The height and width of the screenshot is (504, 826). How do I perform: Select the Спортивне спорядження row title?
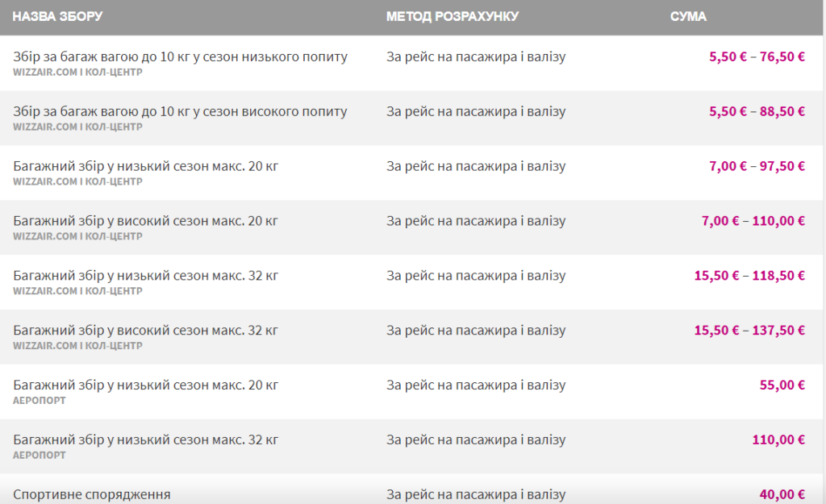click(x=92, y=494)
